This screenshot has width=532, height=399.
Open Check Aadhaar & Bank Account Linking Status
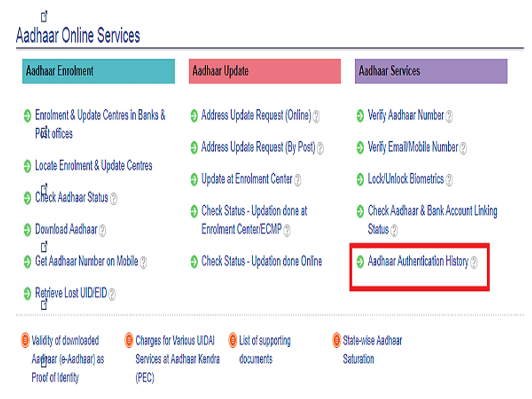[433, 219]
